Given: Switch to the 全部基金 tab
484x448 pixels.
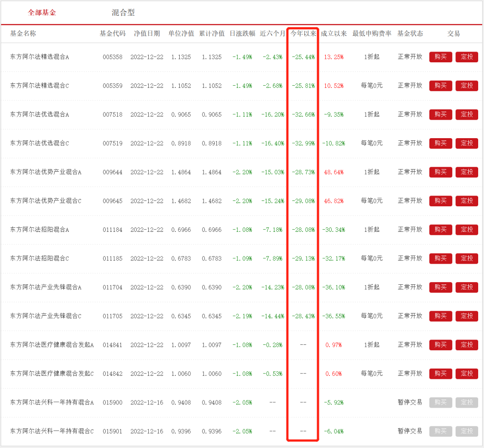Looking at the screenshot, I should click(x=42, y=13).
